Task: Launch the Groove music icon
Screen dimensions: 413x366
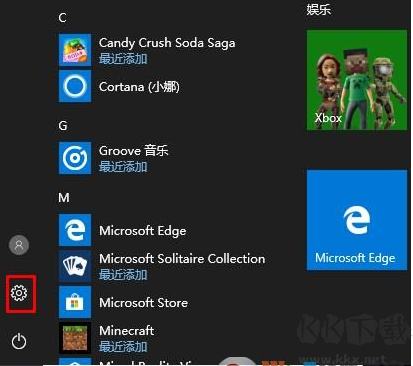Action: point(75,158)
